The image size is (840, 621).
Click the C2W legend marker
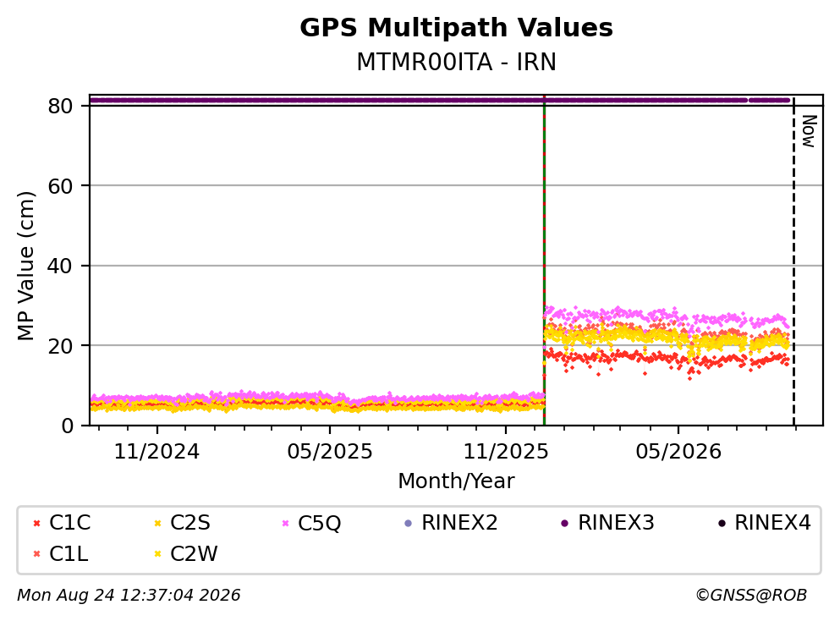coord(157,554)
